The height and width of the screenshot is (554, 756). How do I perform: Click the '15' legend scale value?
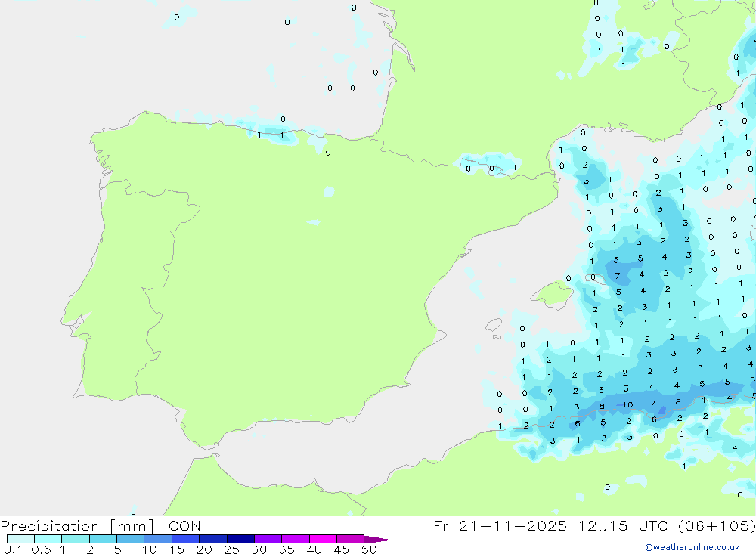click(177, 549)
